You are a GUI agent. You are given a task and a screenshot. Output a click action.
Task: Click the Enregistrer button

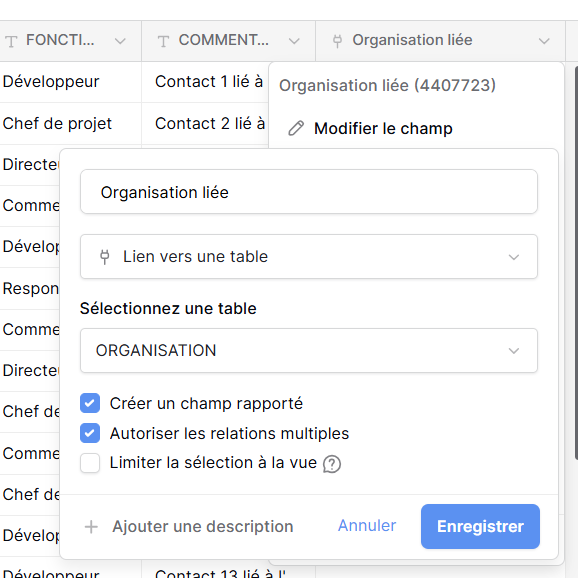[x=480, y=526]
